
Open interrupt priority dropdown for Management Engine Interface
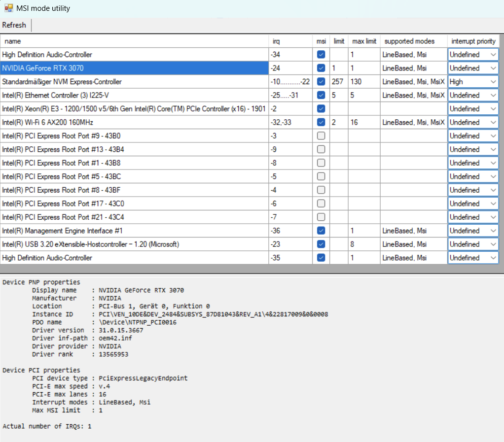point(473,231)
